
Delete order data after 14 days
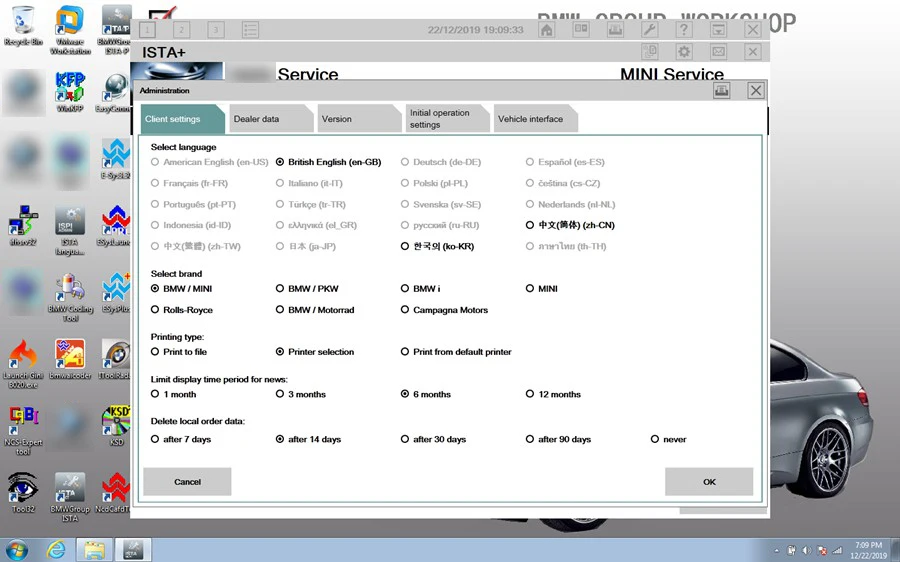click(309, 439)
